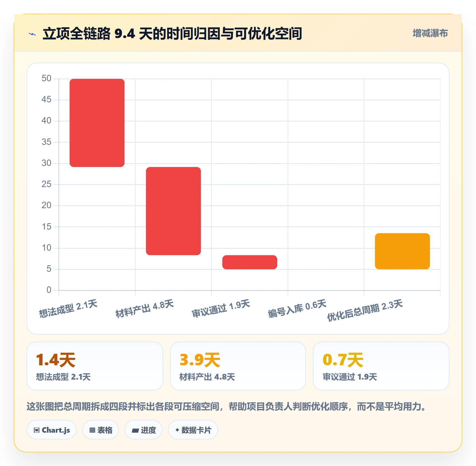
Task: Click the 优化后总周期 2.3天 axis label
Action: [x=365, y=310]
